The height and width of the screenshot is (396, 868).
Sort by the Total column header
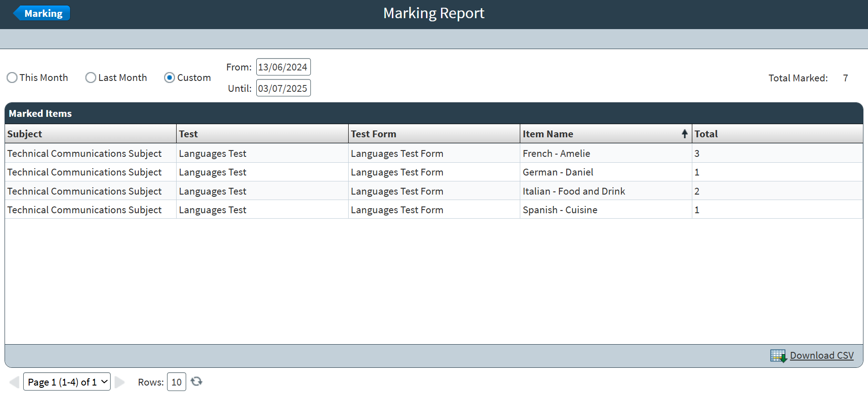[x=706, y=134]
